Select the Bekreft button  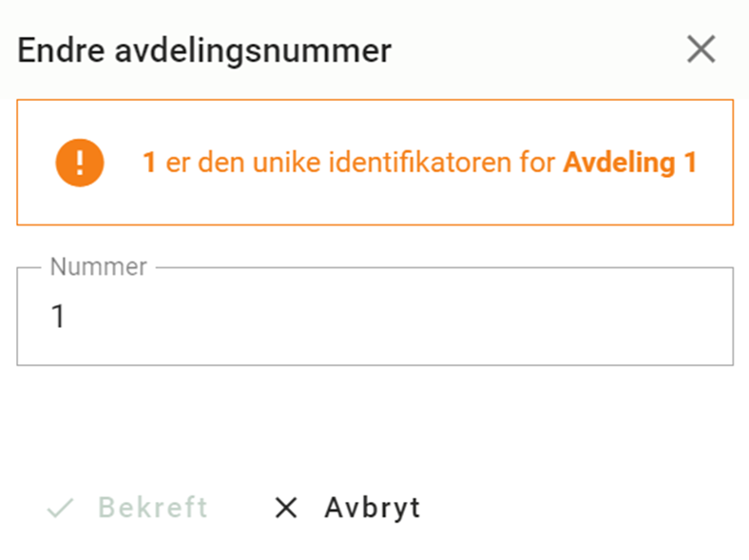[x=128, y=508]
